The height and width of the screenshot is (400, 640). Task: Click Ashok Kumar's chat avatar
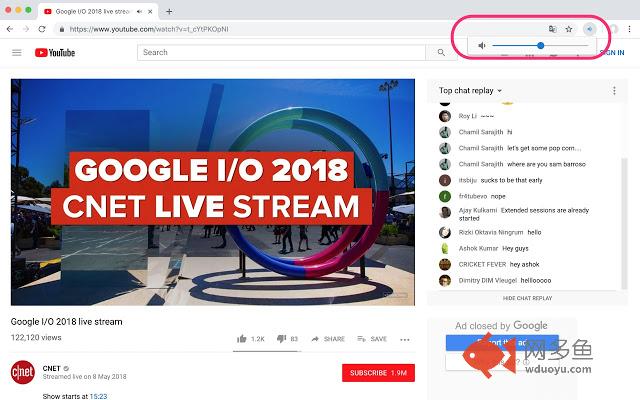tap(444, 248)
